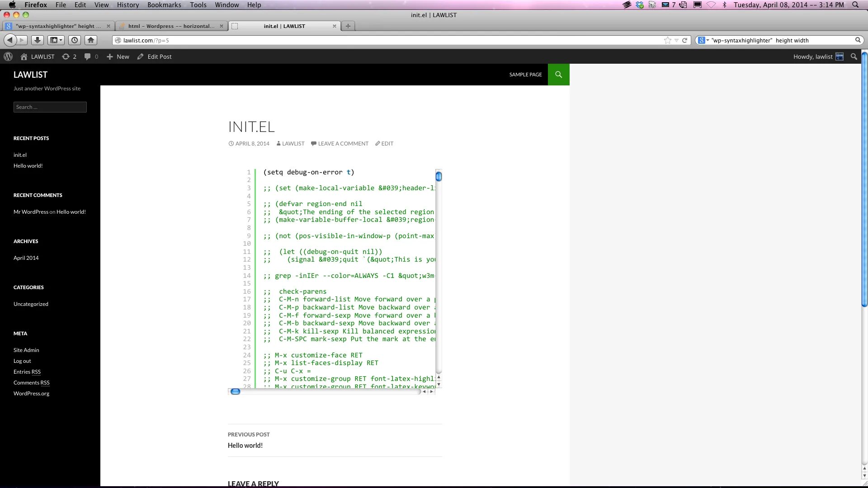Expand the search engine selector dropdown
The image size is (868, 488).
(x=708, y=40)
